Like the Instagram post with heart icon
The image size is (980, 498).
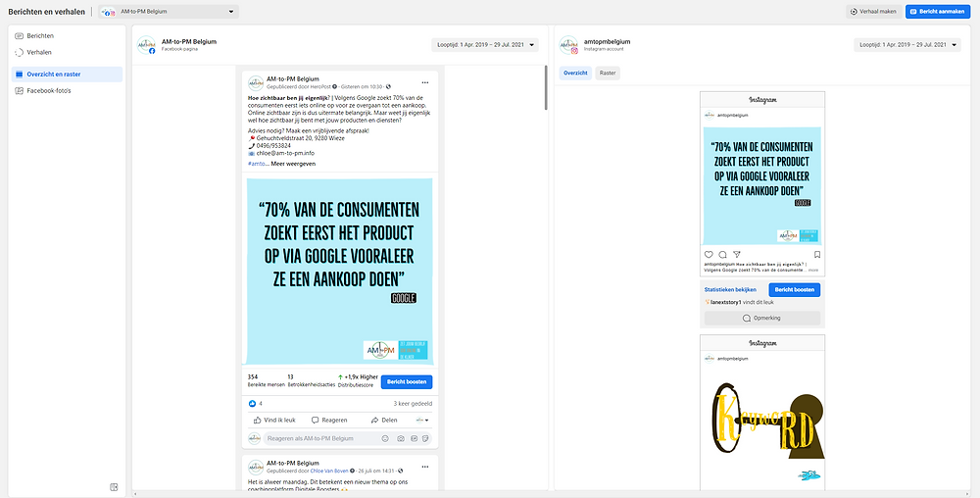709,254
